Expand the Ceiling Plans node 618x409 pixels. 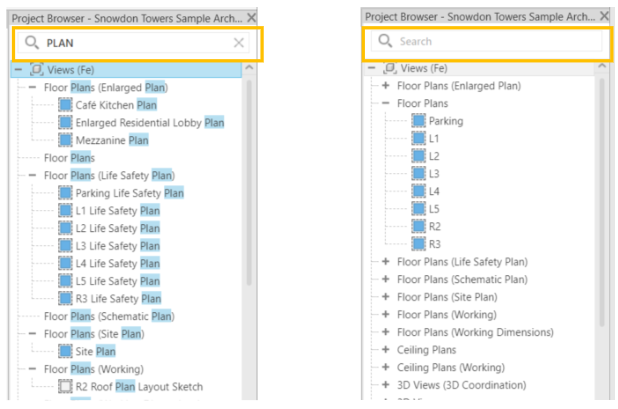(386, 350)
